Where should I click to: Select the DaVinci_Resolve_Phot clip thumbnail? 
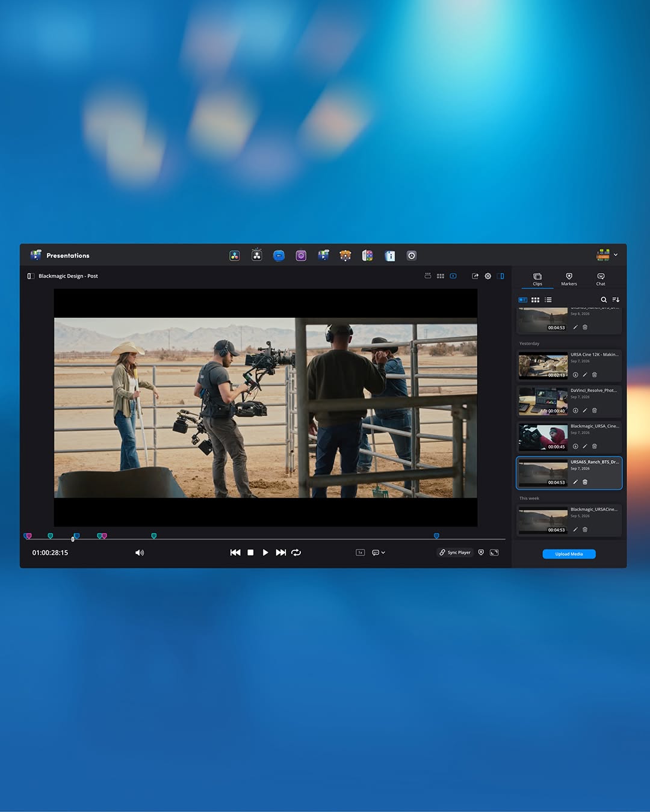tap(543, 401)
